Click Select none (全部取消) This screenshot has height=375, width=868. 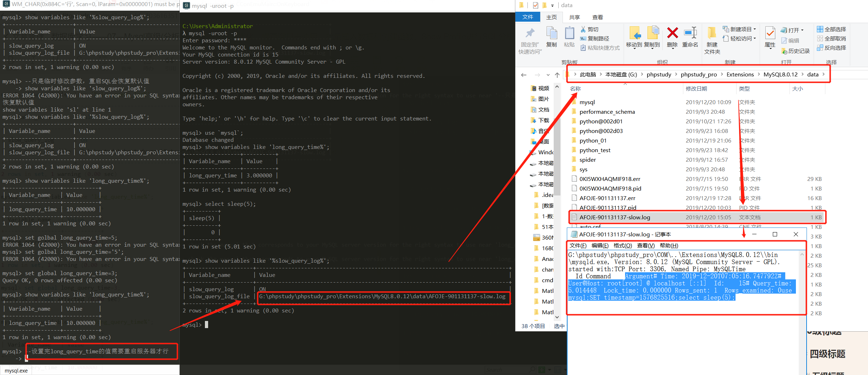[x=831, y=38]
